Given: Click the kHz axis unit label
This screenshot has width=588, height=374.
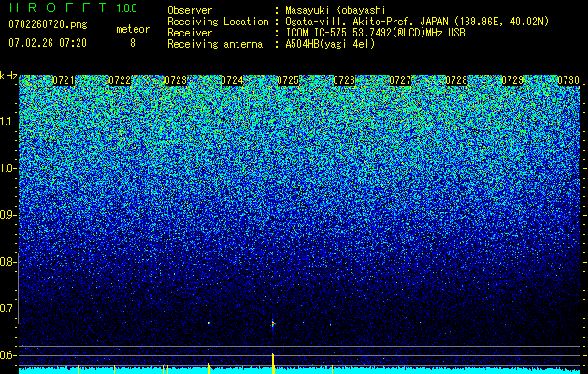Looking at the screenshot, I should coord(8,76).
